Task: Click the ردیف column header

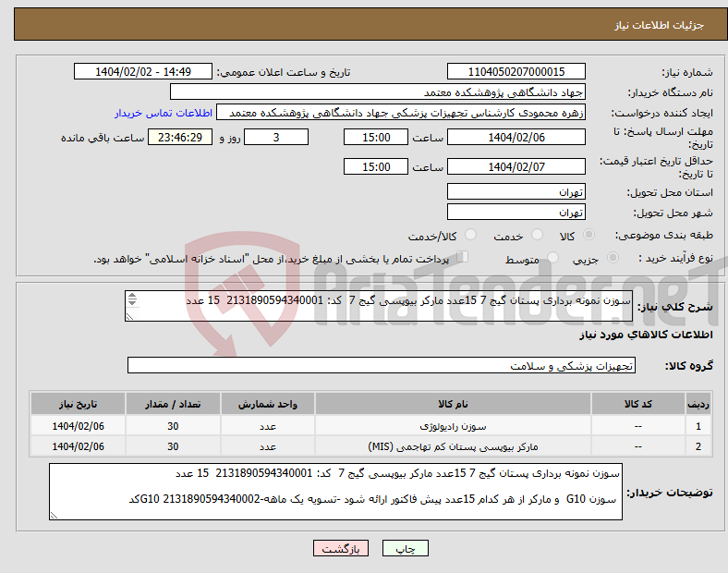Action: [698, 404]
